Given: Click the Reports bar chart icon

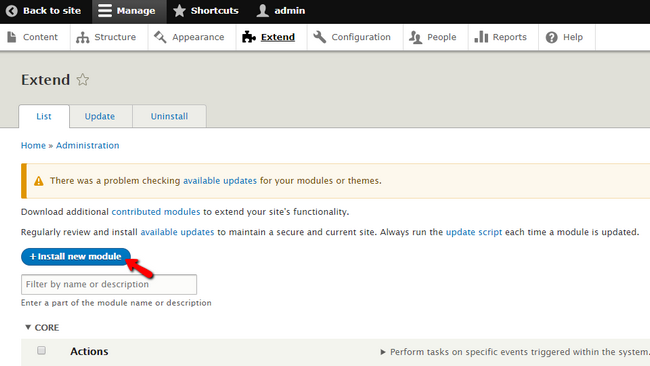Looking at the screenshot, I should pos(481,37).
